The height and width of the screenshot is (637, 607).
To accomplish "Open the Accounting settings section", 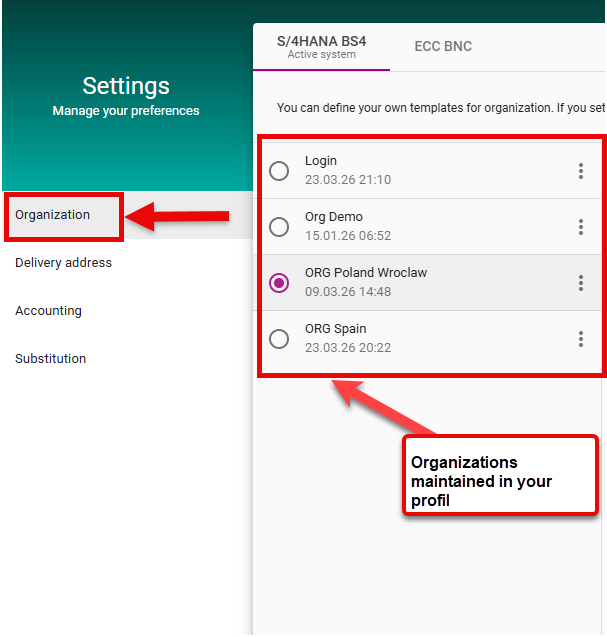I will tap(49, 311).
